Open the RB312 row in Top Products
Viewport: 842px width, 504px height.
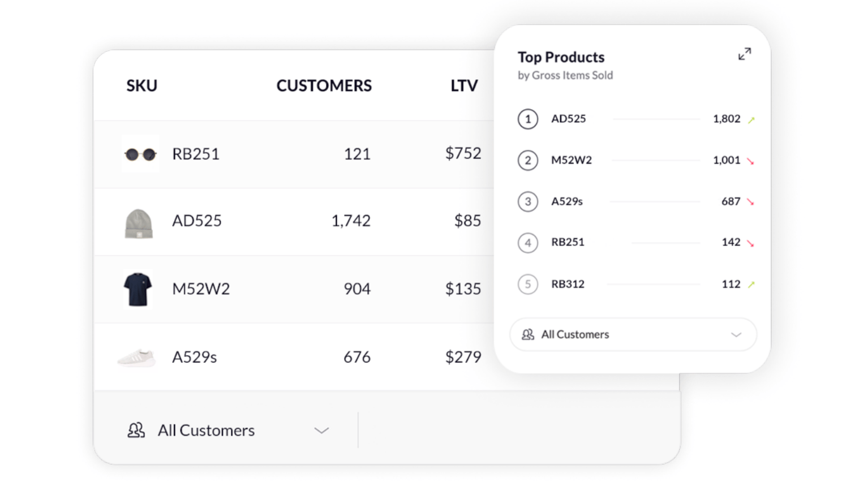pos(568,284)
